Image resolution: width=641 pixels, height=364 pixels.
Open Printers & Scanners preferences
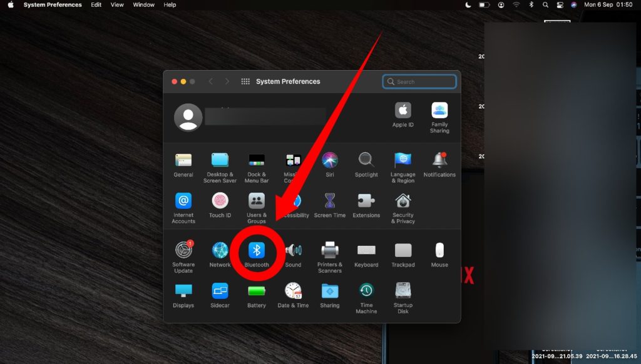329,257
